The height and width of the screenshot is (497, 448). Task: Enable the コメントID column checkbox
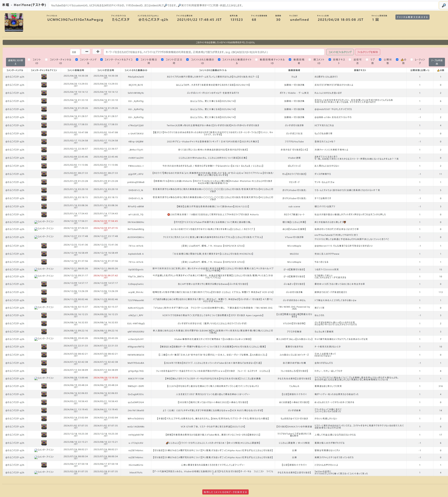click(x=29, y=60)
